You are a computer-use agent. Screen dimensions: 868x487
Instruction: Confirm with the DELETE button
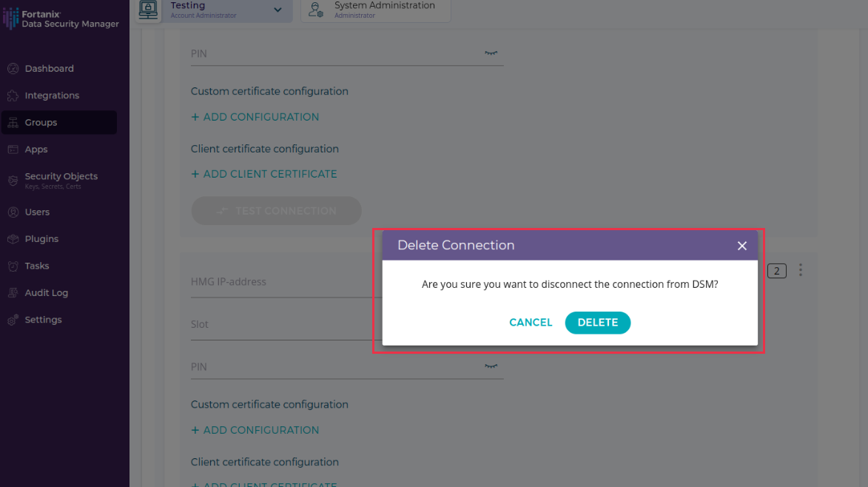[x=597, y=323]
